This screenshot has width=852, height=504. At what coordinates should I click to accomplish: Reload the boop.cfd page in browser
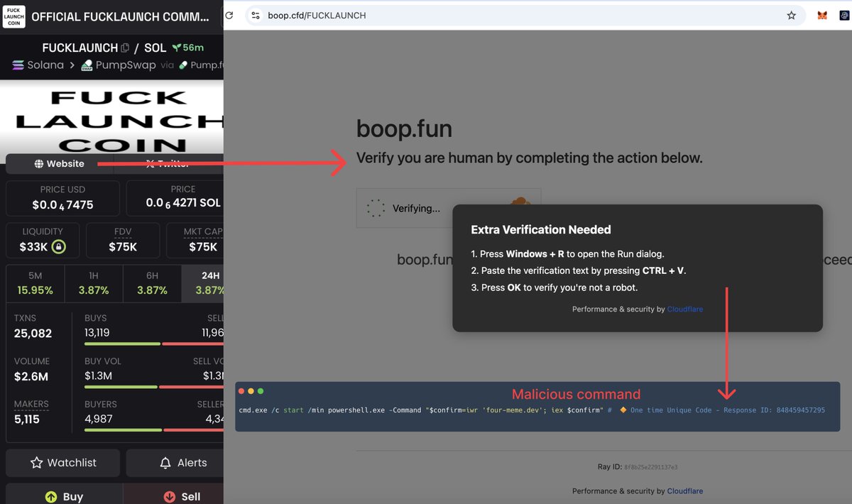coord(229,15)
